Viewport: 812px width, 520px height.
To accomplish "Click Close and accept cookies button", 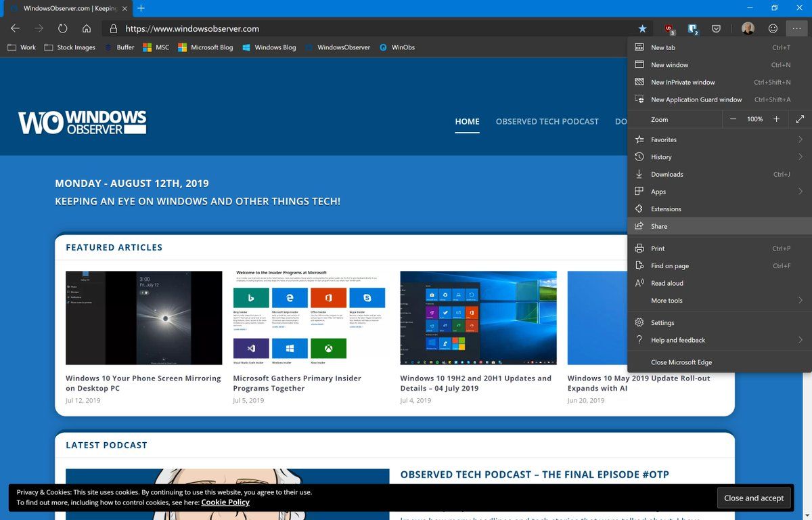I will (754, 498).
